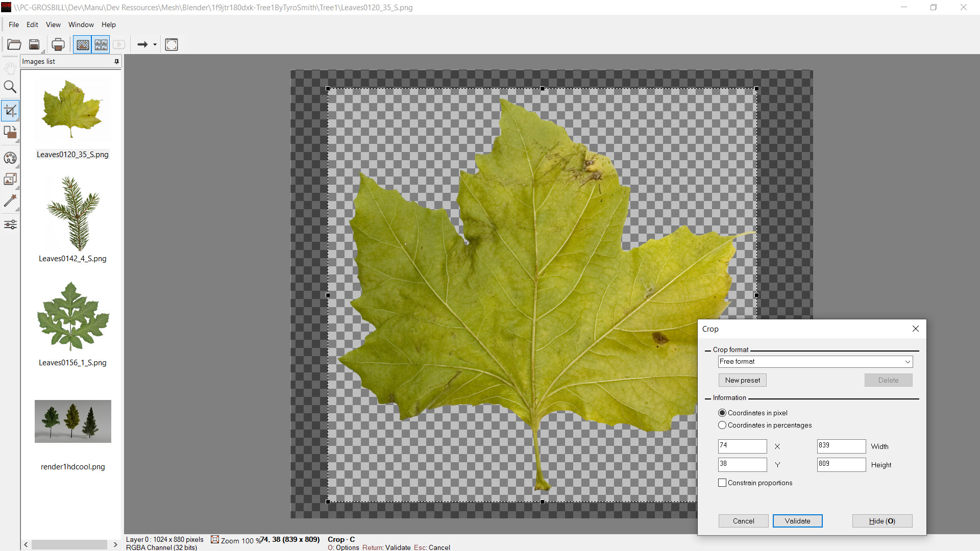Click the Y coordinate field showing 38

[x=742, y=465]
